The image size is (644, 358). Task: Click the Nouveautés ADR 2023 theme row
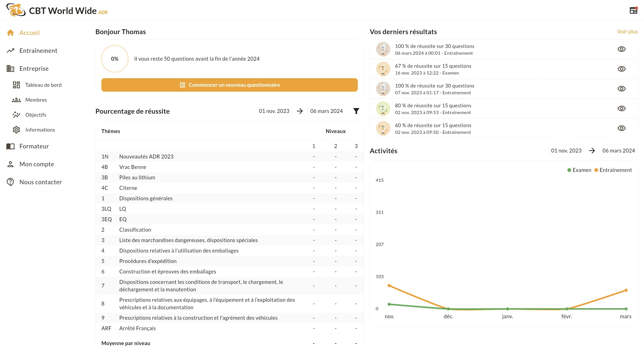[x=146, y=156]
